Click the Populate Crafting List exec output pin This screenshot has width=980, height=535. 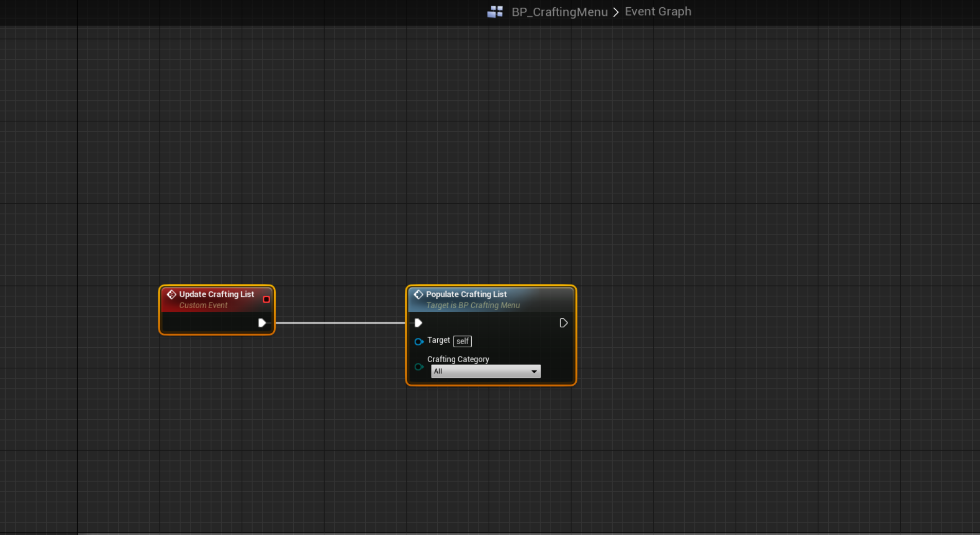point(563,323)
